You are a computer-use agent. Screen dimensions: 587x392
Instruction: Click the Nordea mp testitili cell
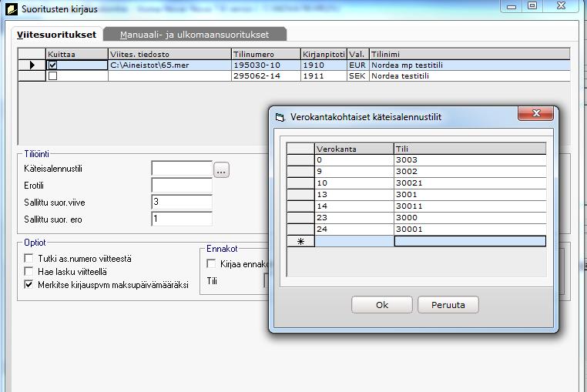(470, 65)
